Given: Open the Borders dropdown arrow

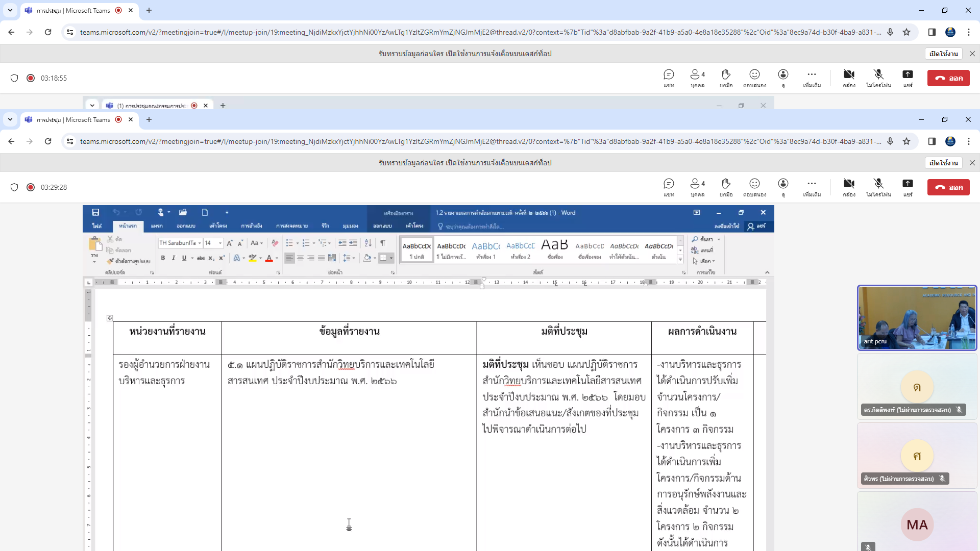Looking at the screenshot, I should pos(391,258).
